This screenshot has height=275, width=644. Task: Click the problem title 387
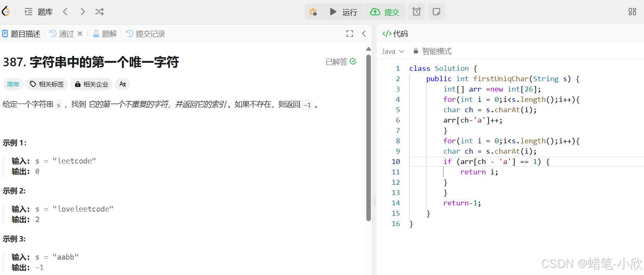(x=91, y=62)
